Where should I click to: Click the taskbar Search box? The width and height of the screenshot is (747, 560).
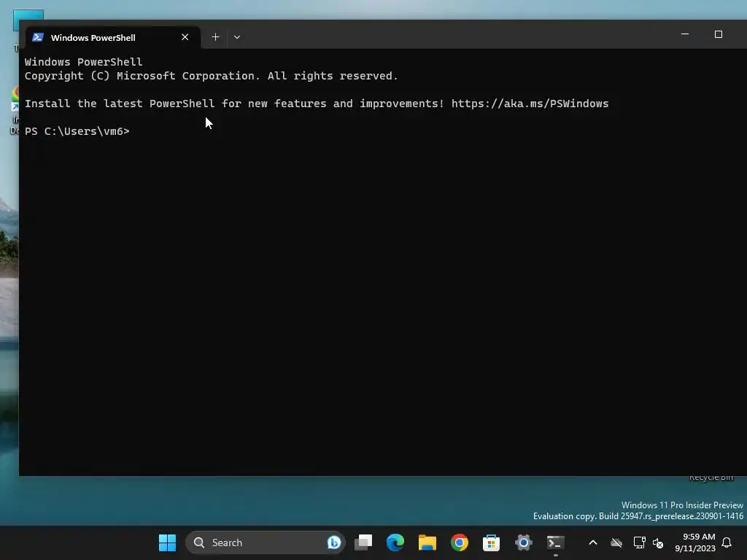265,542
